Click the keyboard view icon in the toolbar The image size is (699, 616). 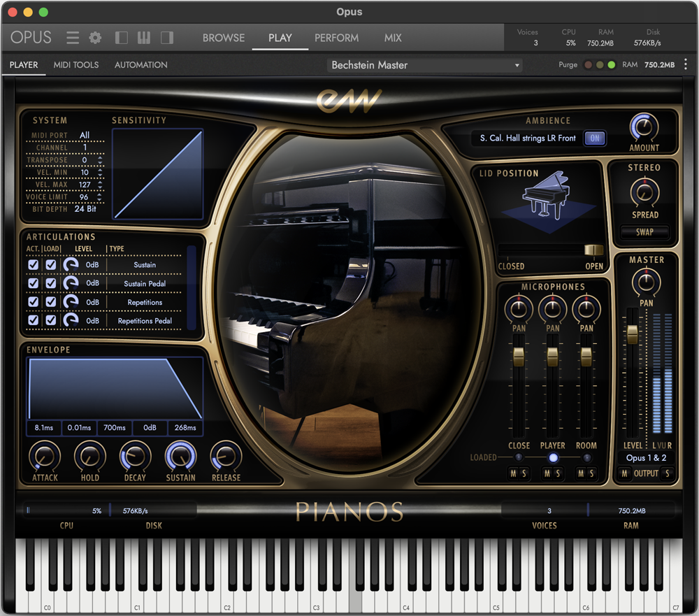[143, 38]
